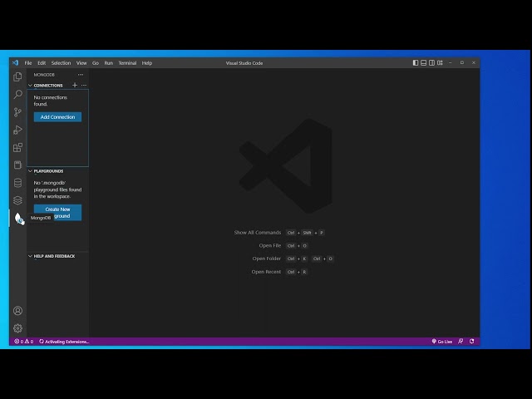Open the Selection menu

pyautogui.click(x=61, y=63)
